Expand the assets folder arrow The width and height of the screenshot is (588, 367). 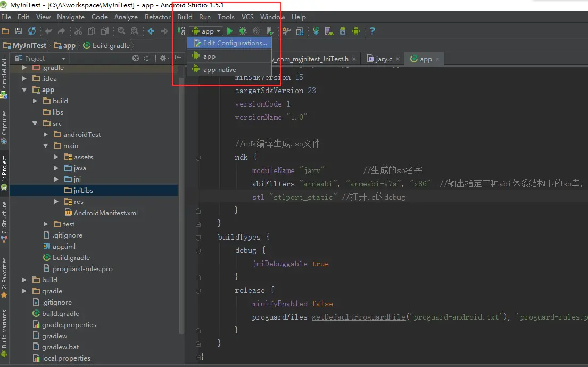56,157
